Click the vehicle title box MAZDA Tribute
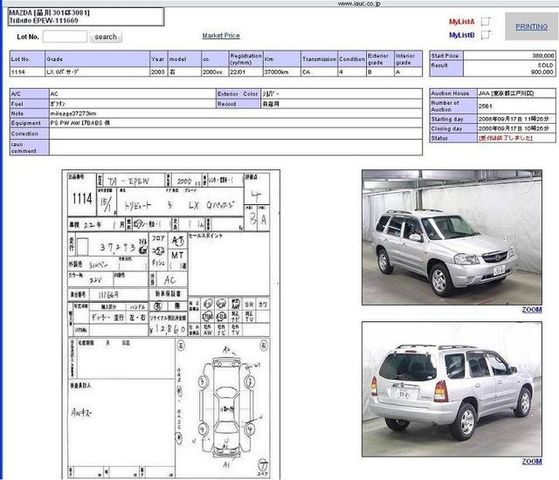Screen dimensions: 559x480 coord(86,17)
